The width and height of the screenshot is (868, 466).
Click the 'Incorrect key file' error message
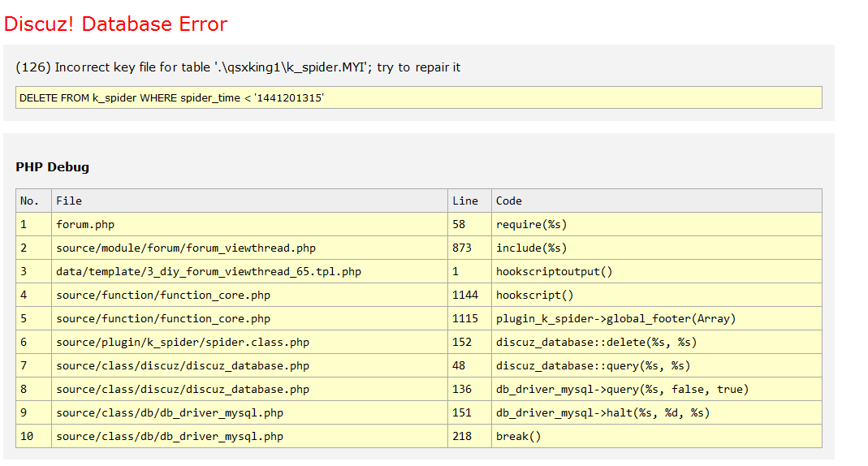[x=238, y=67]
